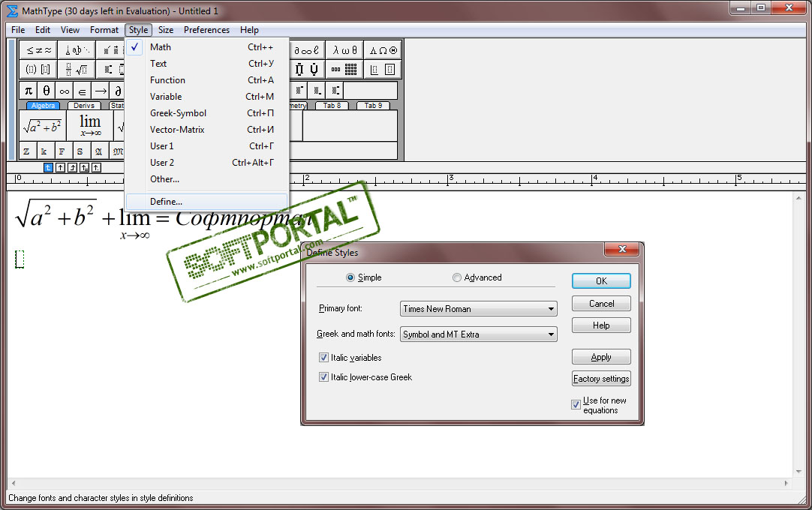Switch to Tab 9
Image resolution: width=812 pixels, height=510 pixels.
coord(374,106)
